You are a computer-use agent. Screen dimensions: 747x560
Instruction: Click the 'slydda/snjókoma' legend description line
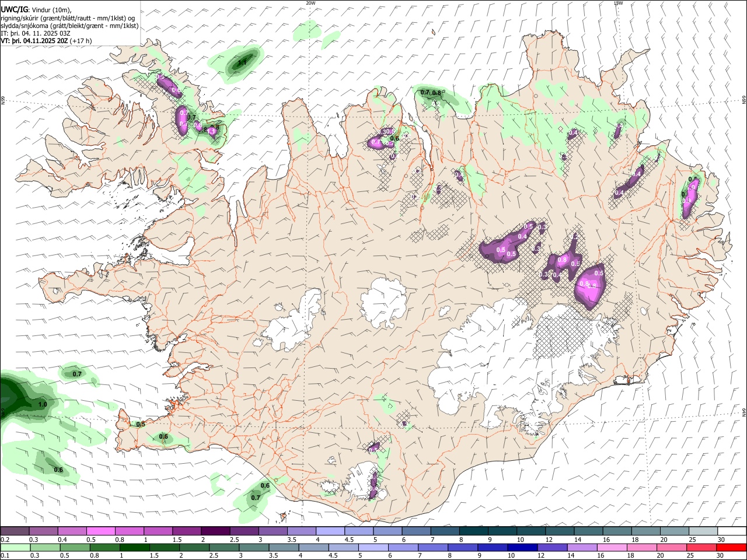tap(69, 26)
